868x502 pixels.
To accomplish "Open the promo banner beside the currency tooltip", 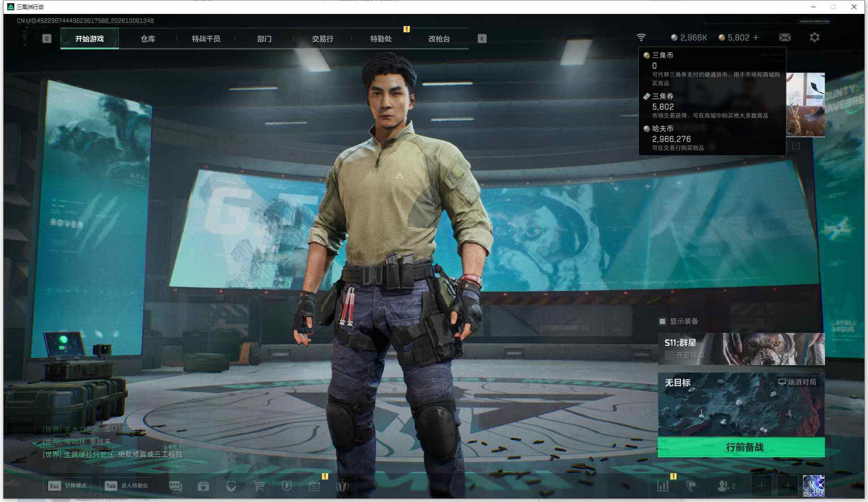I will click(x=805, y=105).
